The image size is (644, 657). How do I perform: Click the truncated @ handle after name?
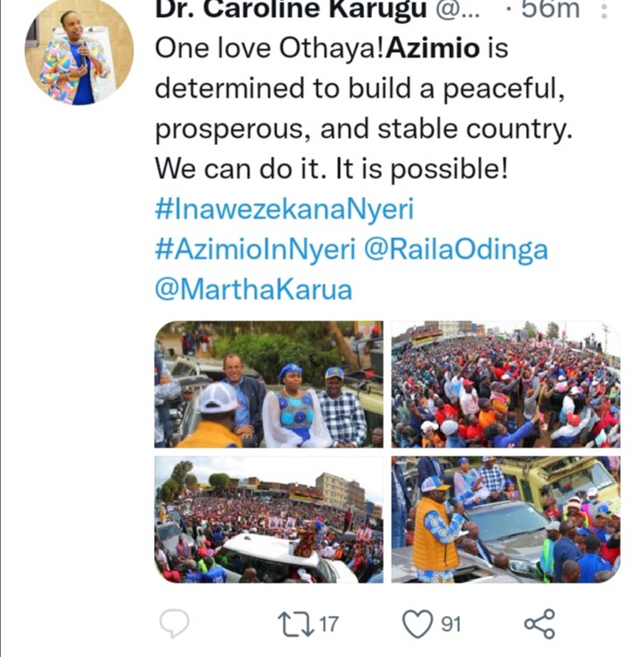tap(458, 10)
